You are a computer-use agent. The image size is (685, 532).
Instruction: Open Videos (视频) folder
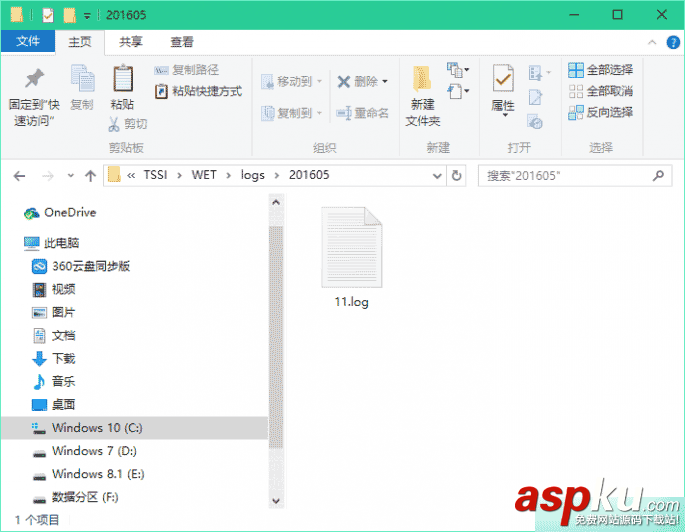pyautogui.click(x=54, y=289)
